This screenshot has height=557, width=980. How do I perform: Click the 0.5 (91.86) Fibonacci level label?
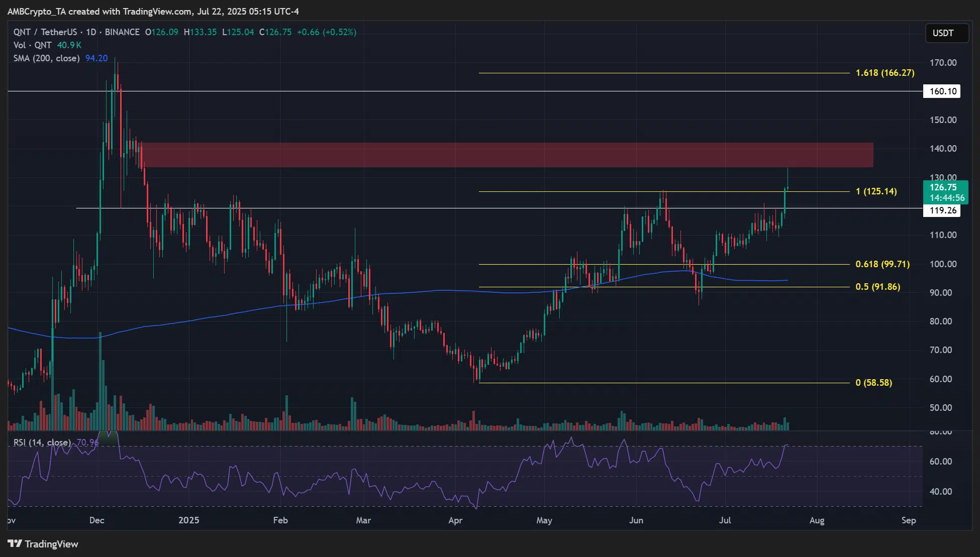877,287
